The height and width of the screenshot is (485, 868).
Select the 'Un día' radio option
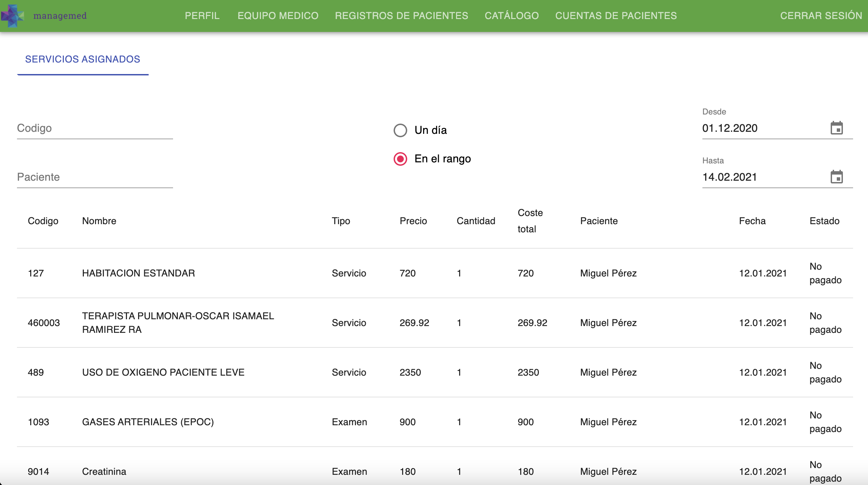click(400, 130)
